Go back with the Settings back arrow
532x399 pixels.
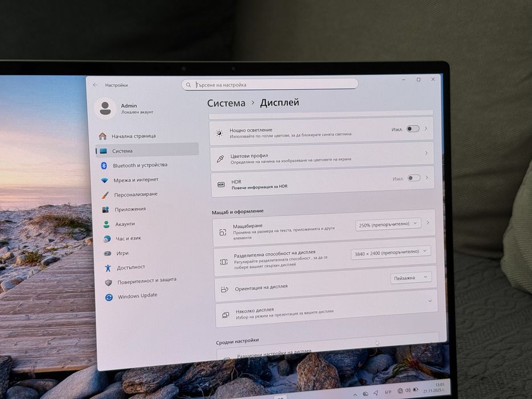(x=95, y=85)
